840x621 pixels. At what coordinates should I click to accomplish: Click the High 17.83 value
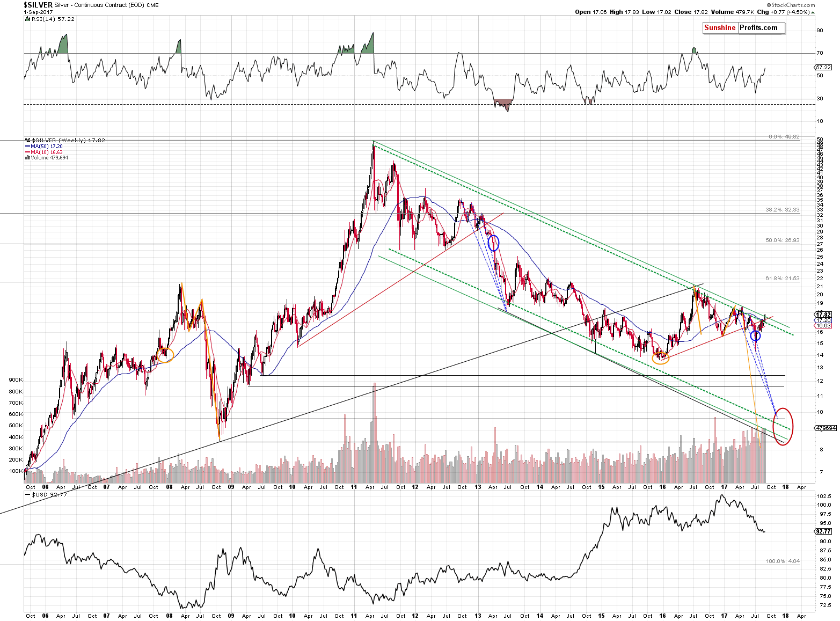pyautogui.click(x=625, y=12)
